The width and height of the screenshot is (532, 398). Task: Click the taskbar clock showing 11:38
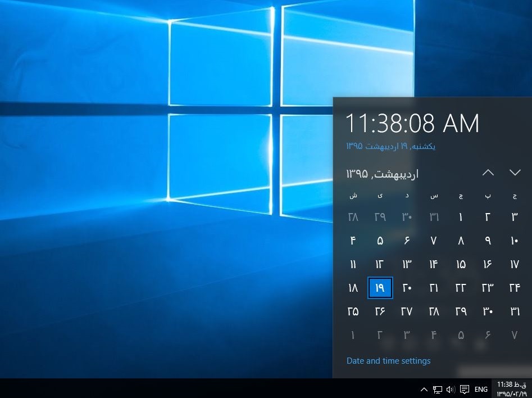click(511, 388)
